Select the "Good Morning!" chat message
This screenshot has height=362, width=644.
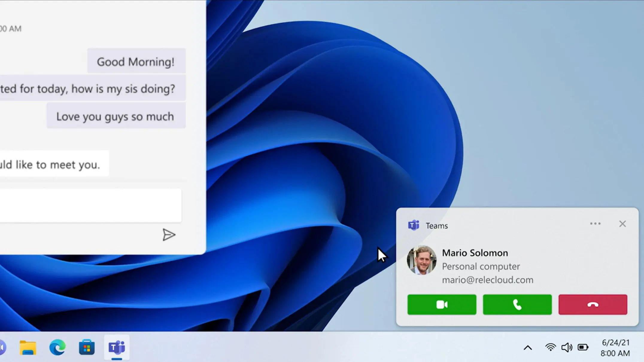136,61
